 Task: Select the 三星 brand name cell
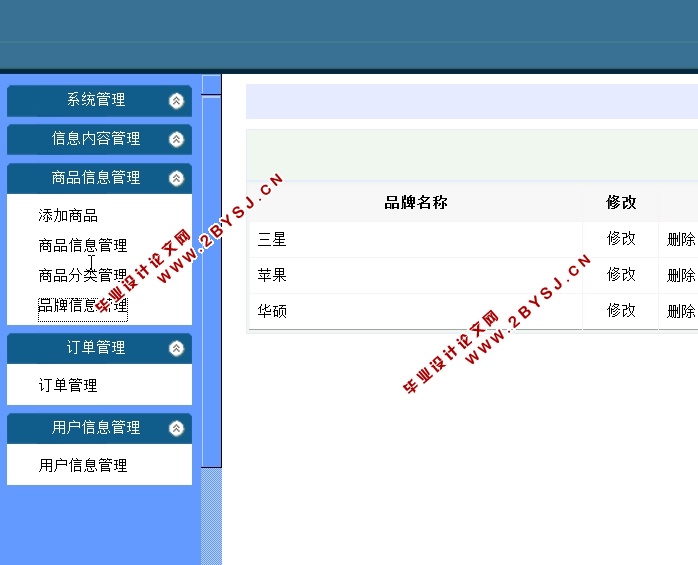click(x=416, y=240)
